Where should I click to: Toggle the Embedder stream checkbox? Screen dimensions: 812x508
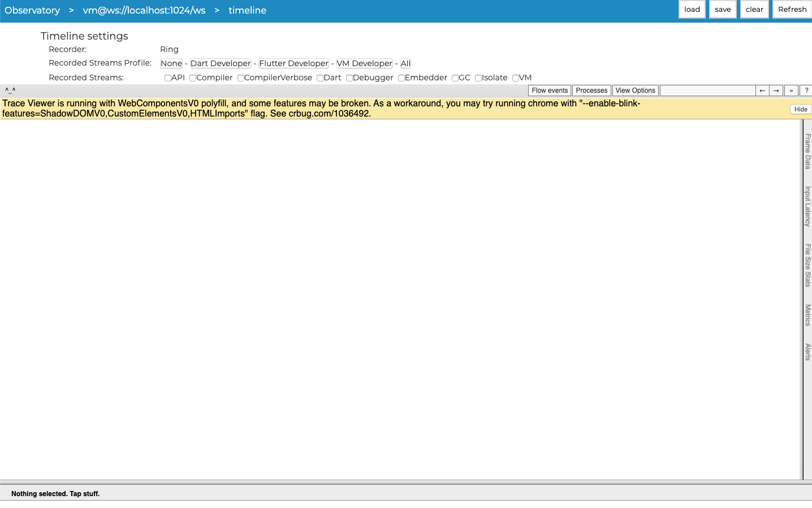point(401,78)
